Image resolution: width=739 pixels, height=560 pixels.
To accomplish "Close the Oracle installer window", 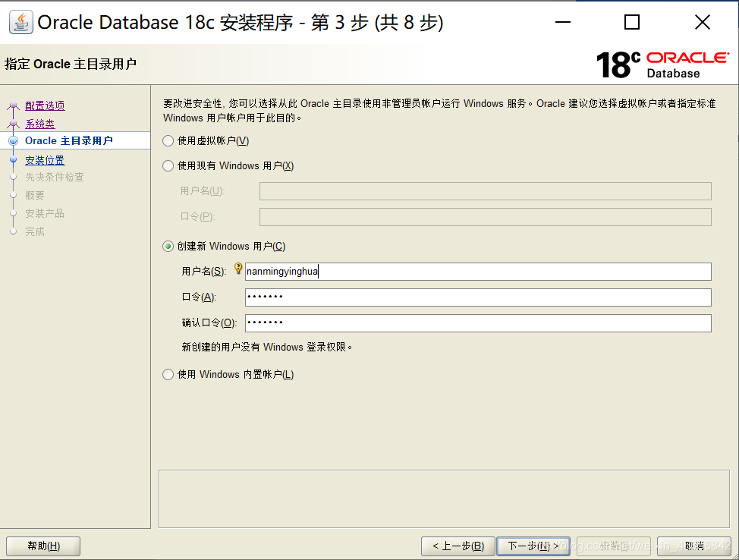I will point(703,22).
